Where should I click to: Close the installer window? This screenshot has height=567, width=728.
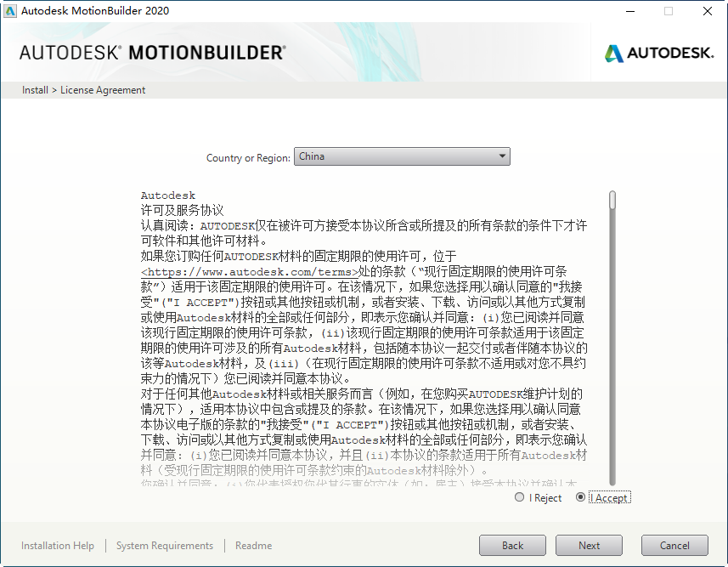click(708, 11)
